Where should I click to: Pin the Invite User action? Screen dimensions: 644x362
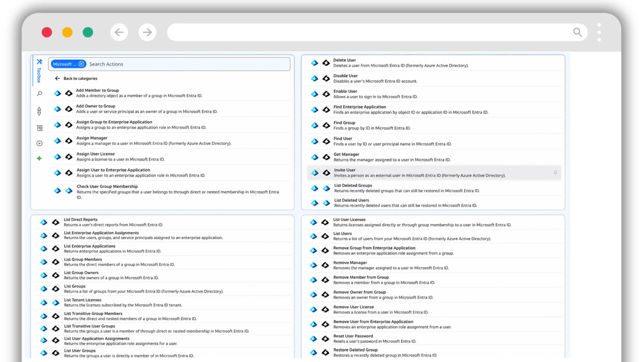pyautogui.click(x=555, y=173)
